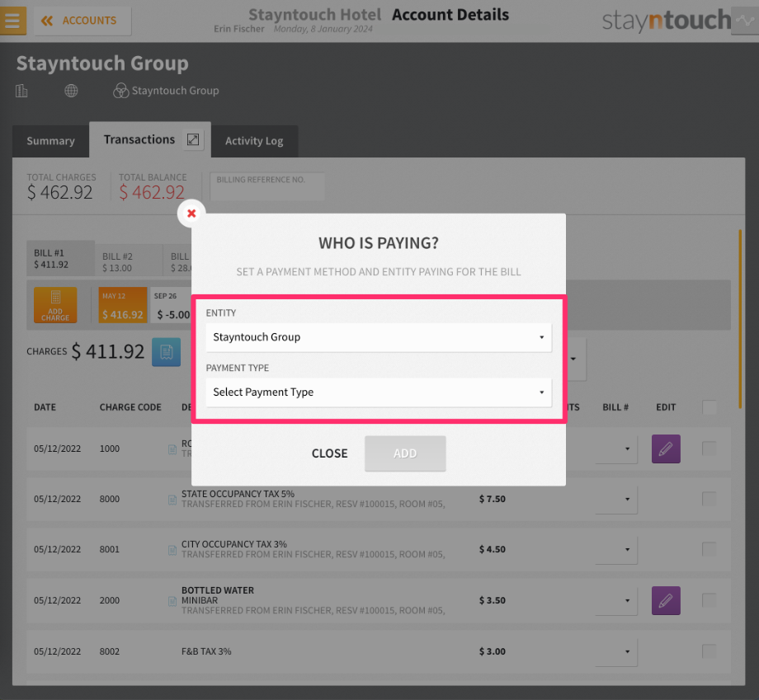Viewport: 759px width, 700px height.
Task: Open the Activity Log tab
Action: 254,141
